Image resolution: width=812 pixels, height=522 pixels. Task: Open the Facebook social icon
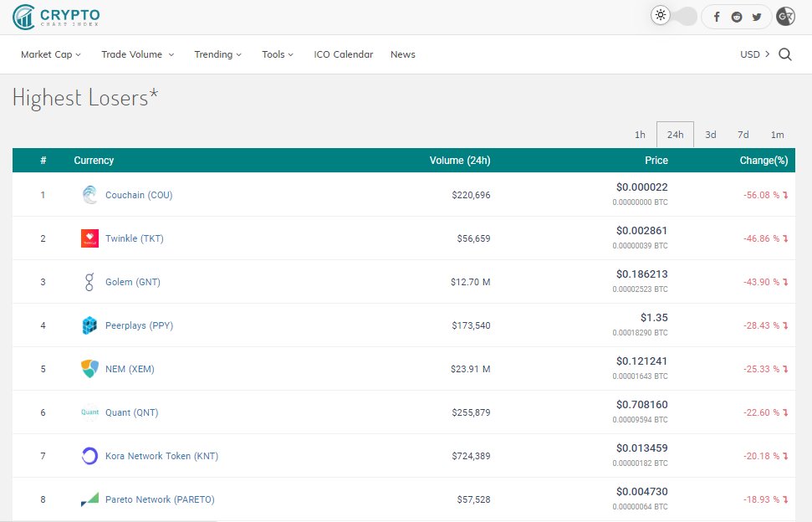(717, 17)
